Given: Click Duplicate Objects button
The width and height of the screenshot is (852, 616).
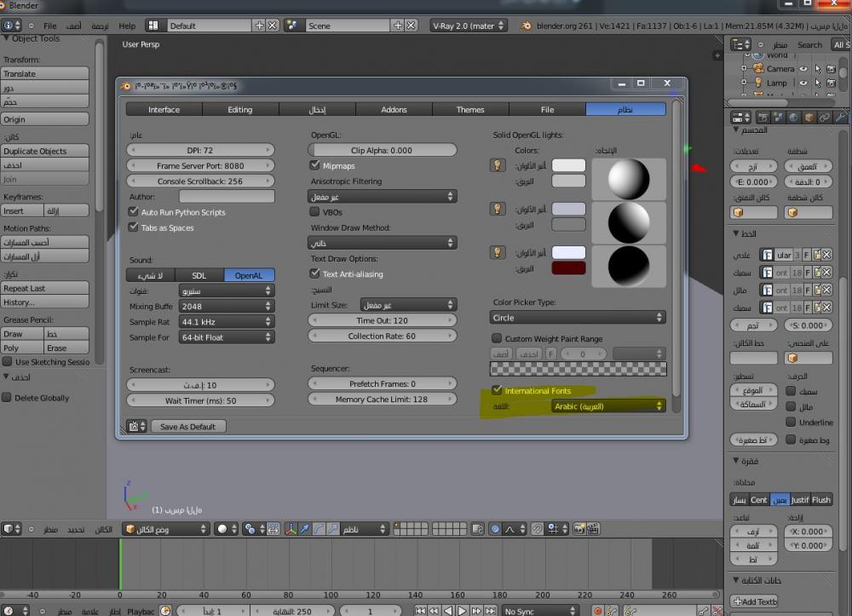Looking at the screenshot, I should click(x=45, y=151).
